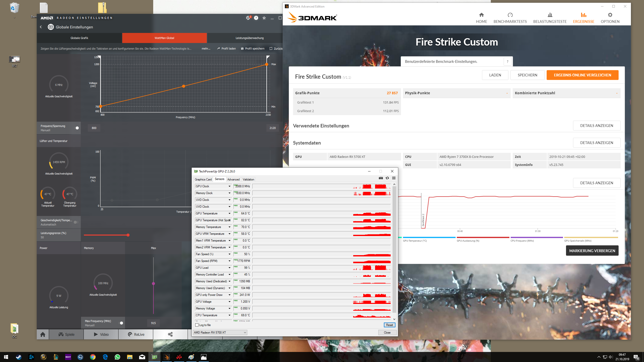Click Profil laden in WattMan

pos(226,49)
